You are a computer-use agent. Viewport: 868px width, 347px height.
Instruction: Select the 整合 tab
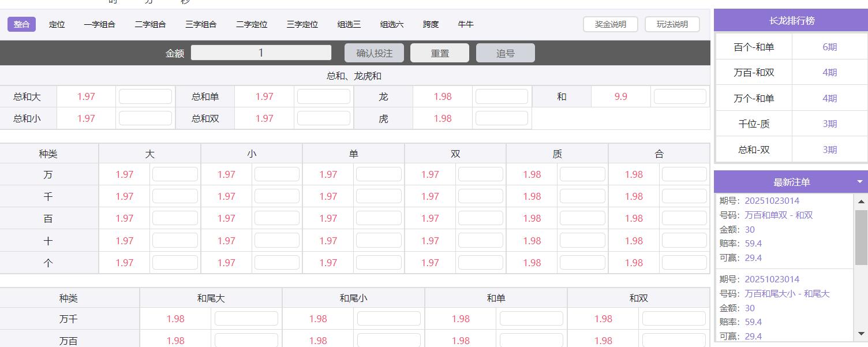coord(21,24)
